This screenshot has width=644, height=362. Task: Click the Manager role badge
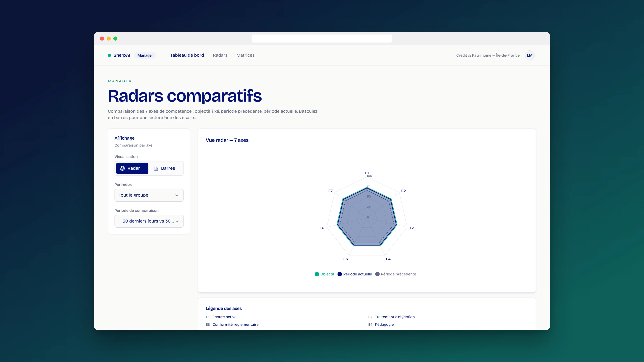(145, 55)
